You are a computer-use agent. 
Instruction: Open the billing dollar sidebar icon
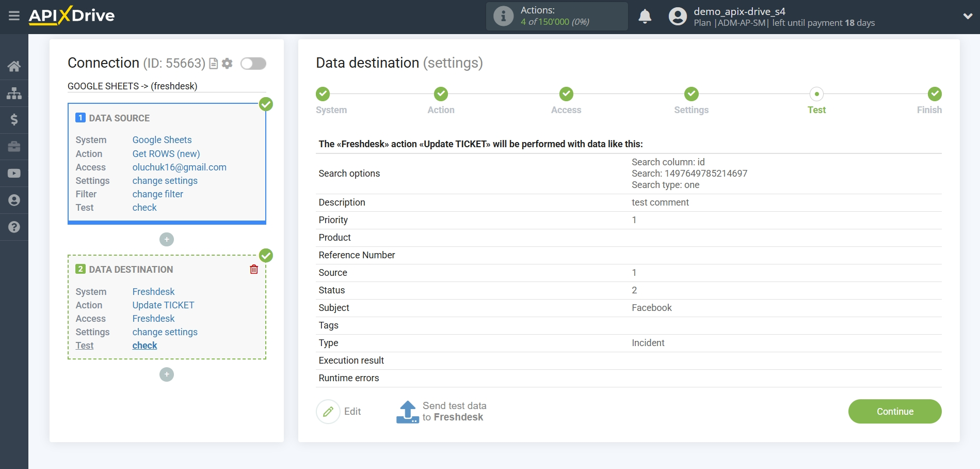(x=14, y=120)
